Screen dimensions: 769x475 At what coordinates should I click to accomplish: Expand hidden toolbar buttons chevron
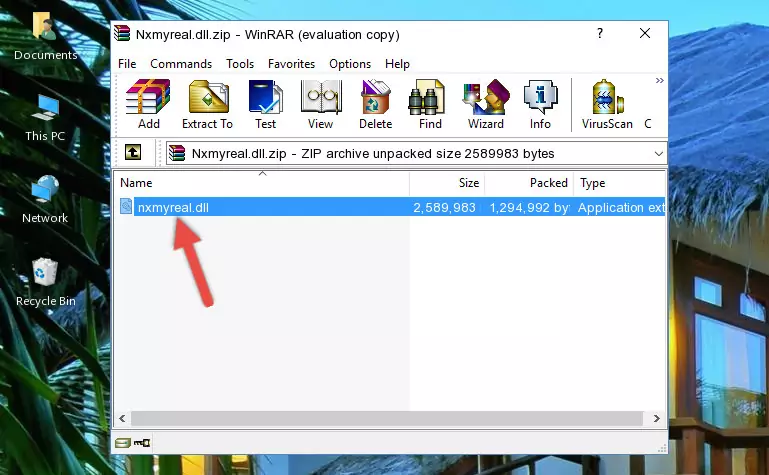660,80
